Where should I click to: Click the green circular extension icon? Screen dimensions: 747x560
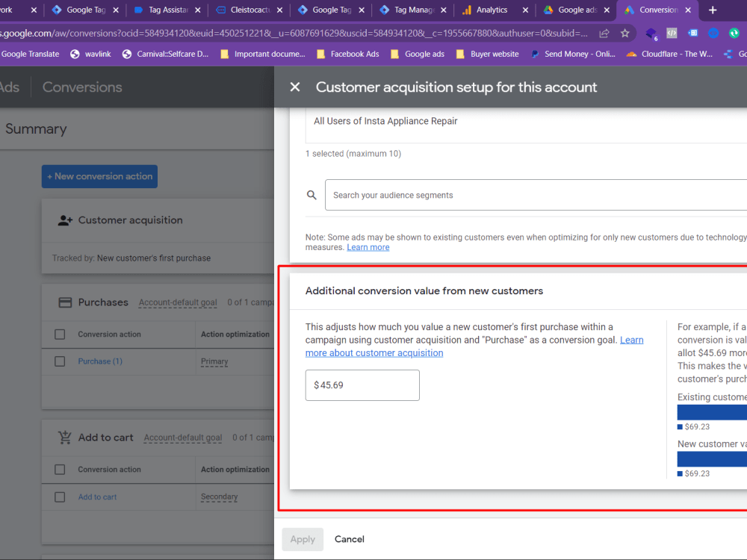734,33
